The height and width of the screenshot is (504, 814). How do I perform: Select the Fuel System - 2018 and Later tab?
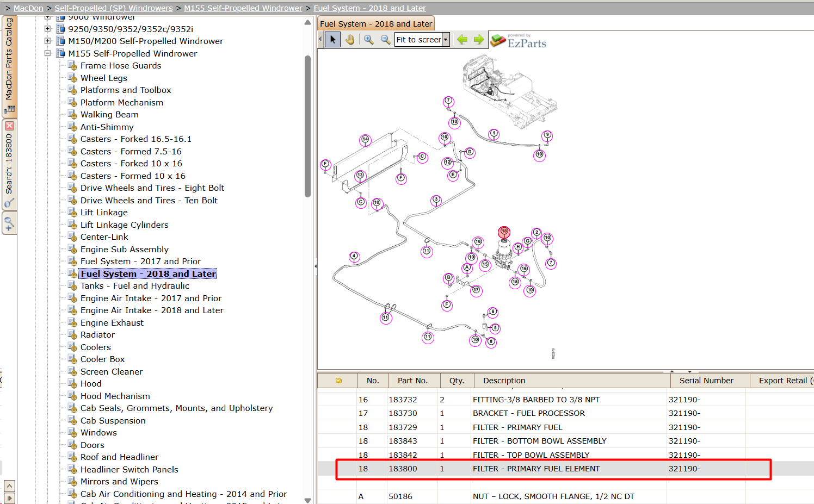(376, 24)
